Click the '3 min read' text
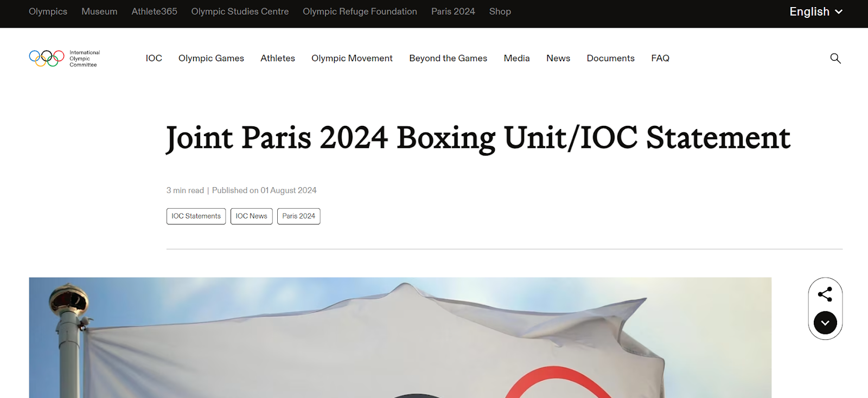This screenshot has width=868, height=398. 185,190
